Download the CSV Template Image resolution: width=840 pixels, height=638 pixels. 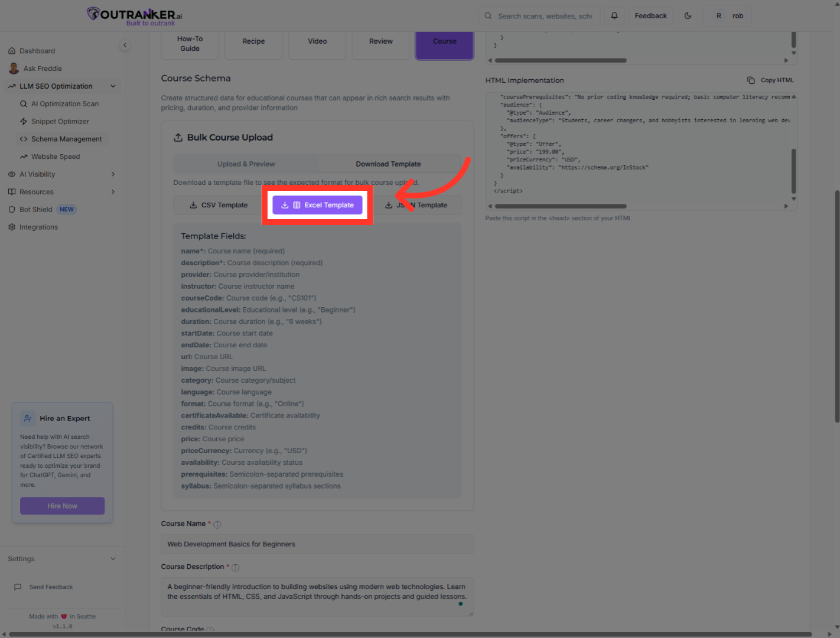coord(219,206)
